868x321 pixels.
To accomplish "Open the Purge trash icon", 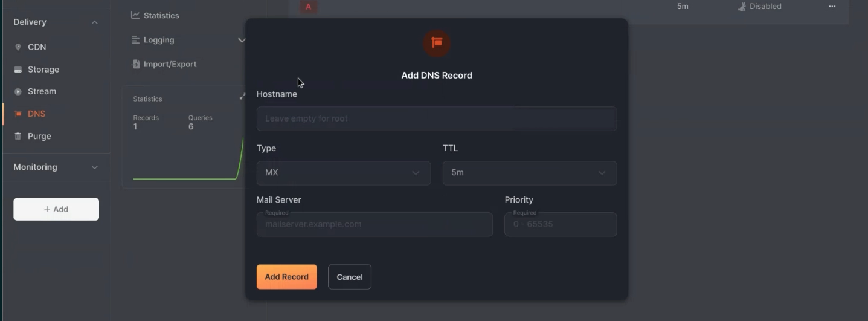I will pyautogui.click(x=18, y=136).
